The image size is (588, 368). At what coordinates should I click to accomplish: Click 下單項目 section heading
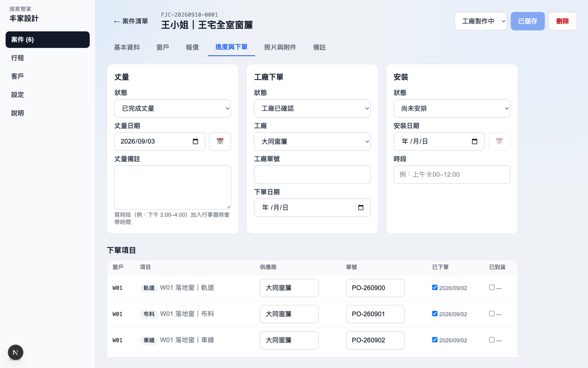click(x=121, y=250)
